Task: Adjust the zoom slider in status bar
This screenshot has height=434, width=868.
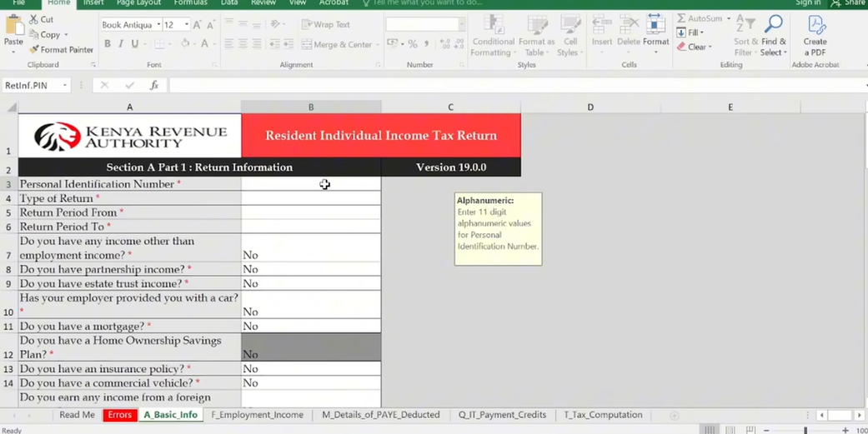Action: click(x=805, y=430)
